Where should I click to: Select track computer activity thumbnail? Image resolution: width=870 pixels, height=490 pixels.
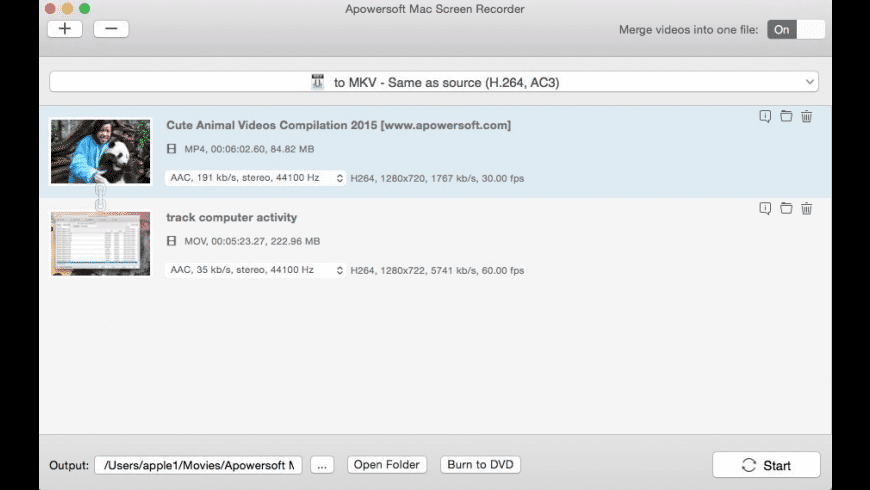pos(100,243)
